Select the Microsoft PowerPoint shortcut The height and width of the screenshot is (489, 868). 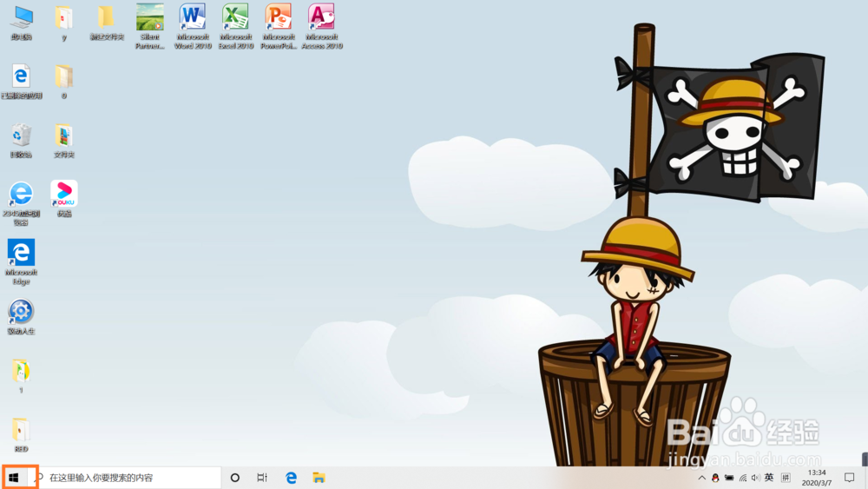coord(279,26)
